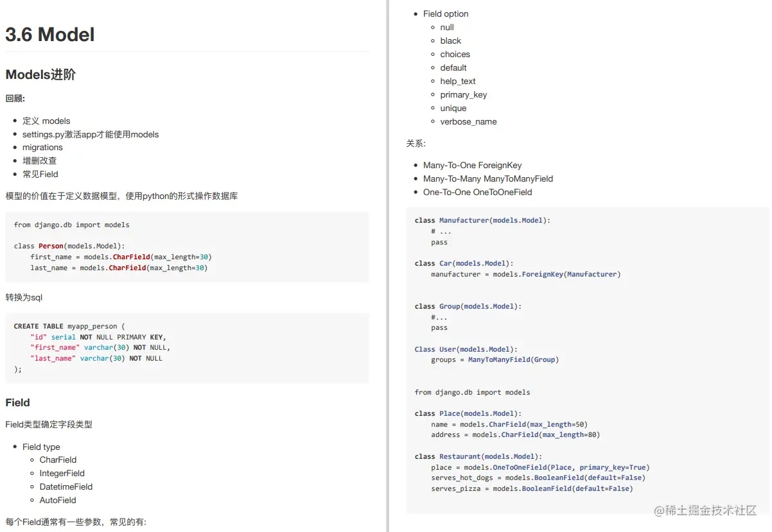Select the "first_name = models.CharField(max_length=30)" line
Viewport: 772px width, 532px height.
coord(121,257)
